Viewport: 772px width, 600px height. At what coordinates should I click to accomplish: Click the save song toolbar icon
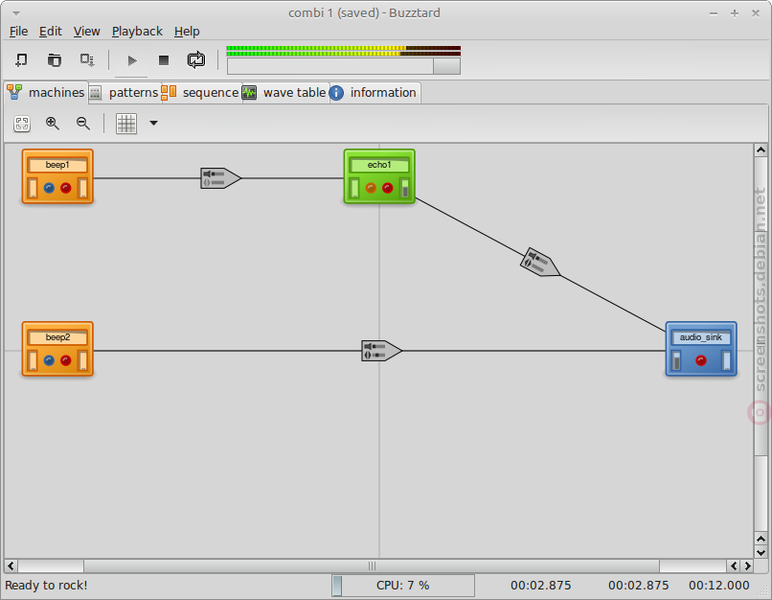87,60
